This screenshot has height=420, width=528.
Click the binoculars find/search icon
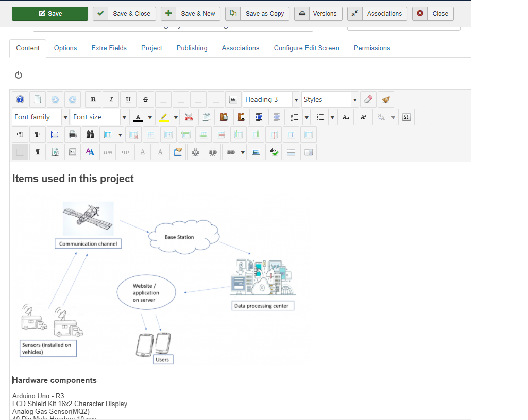coord(90,135)
